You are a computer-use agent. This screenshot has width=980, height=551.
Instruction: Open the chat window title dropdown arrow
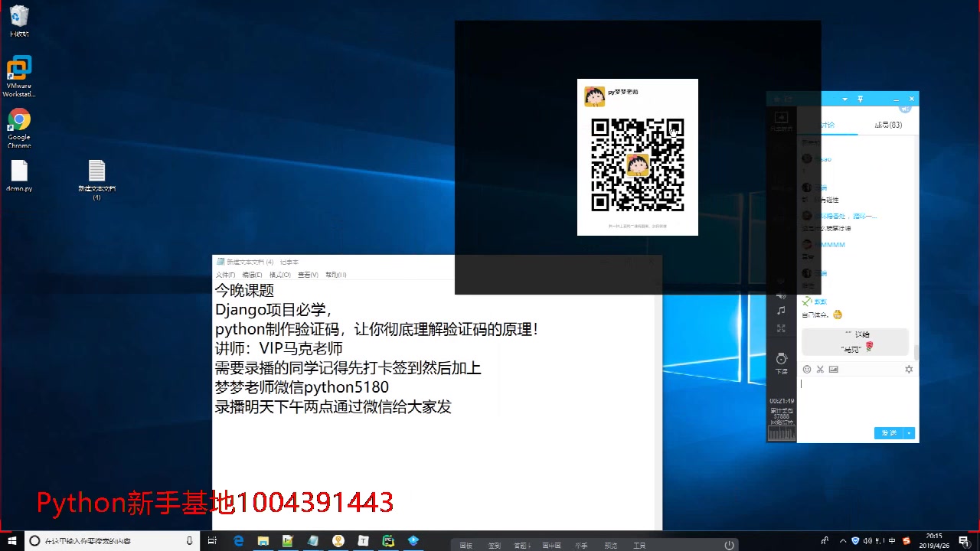(x=845, y=99)
